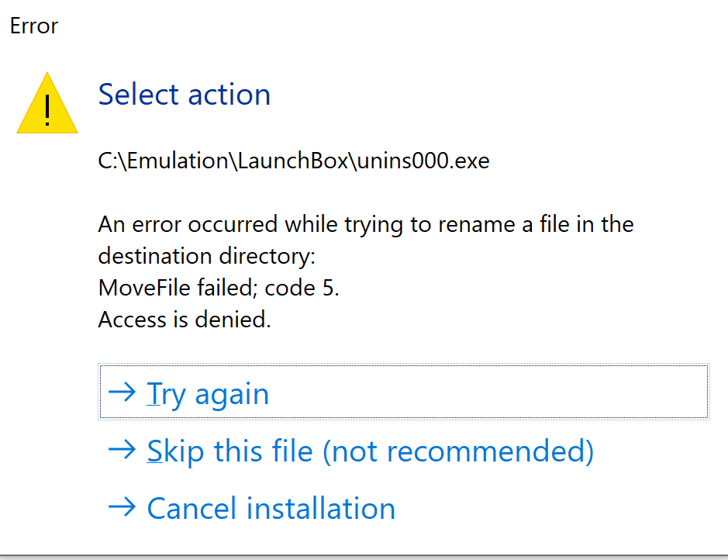728x560 pixels.
Task: Click the 'destination directory:' text line
Action: coord(206,256)
